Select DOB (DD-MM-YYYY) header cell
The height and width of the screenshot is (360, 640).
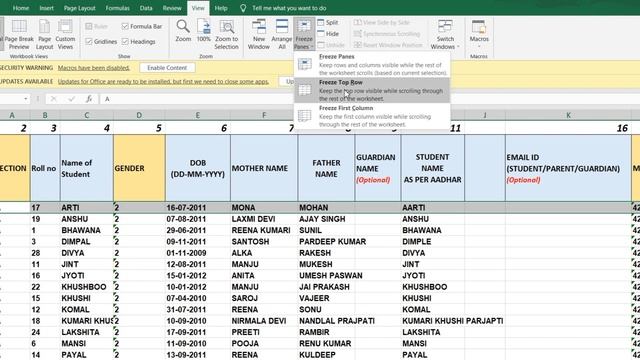(x=198, y=168)
